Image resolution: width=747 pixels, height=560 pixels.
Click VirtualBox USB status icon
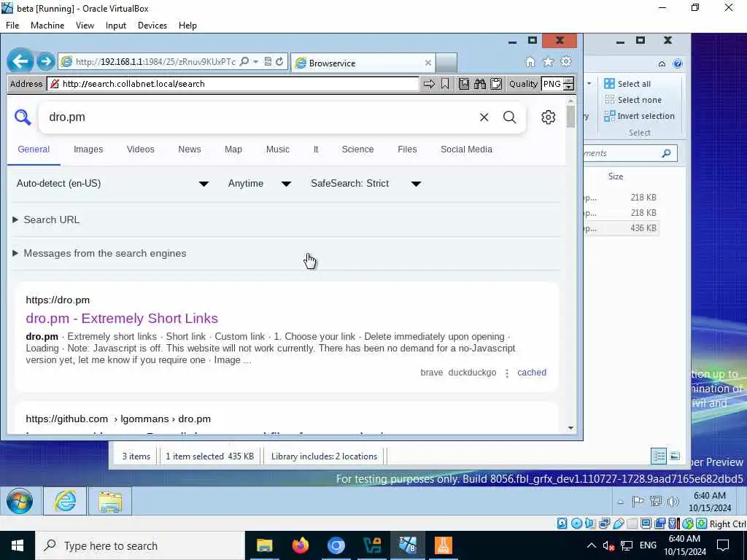coord(619,524)
